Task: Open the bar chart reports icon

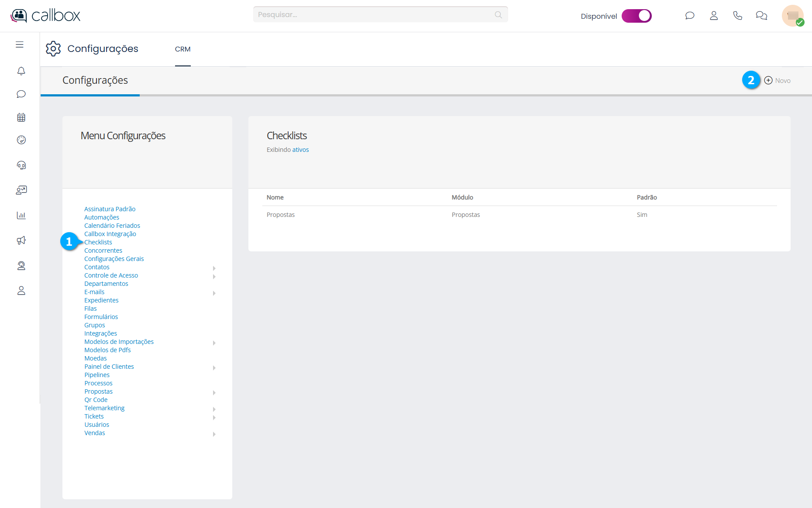Action: (21, 215)
